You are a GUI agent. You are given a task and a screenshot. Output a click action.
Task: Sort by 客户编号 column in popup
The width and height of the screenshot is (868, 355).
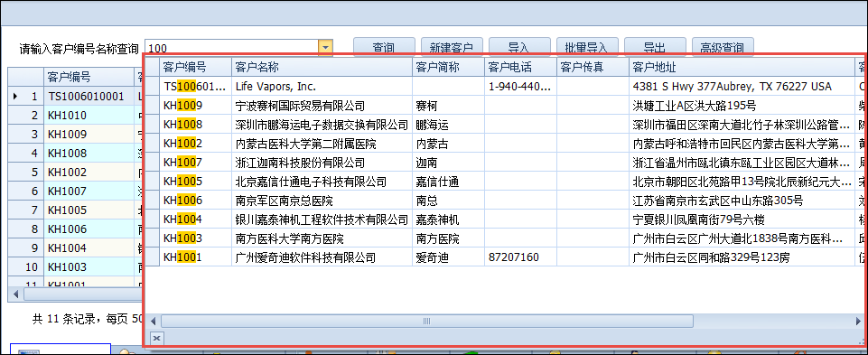[x=195, y=67]
